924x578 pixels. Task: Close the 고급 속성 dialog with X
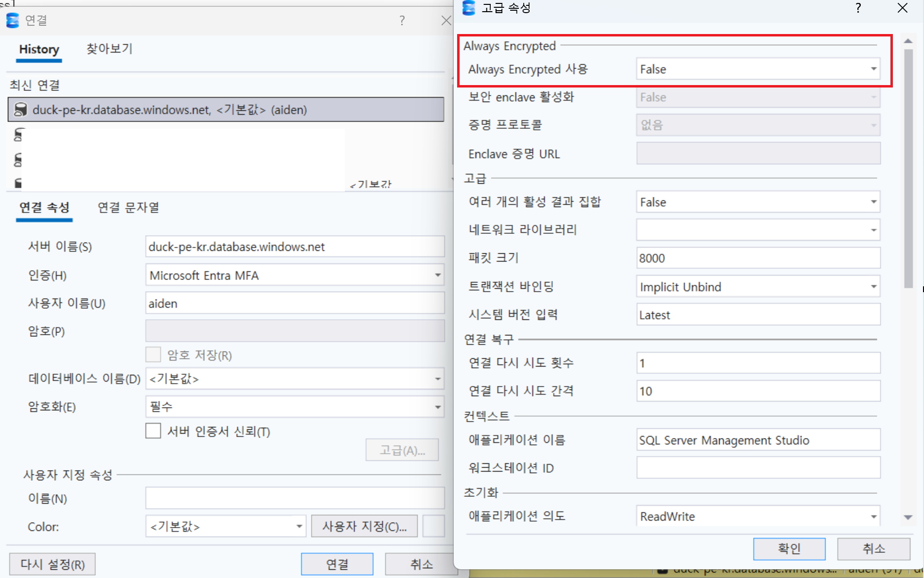point(903,8)
